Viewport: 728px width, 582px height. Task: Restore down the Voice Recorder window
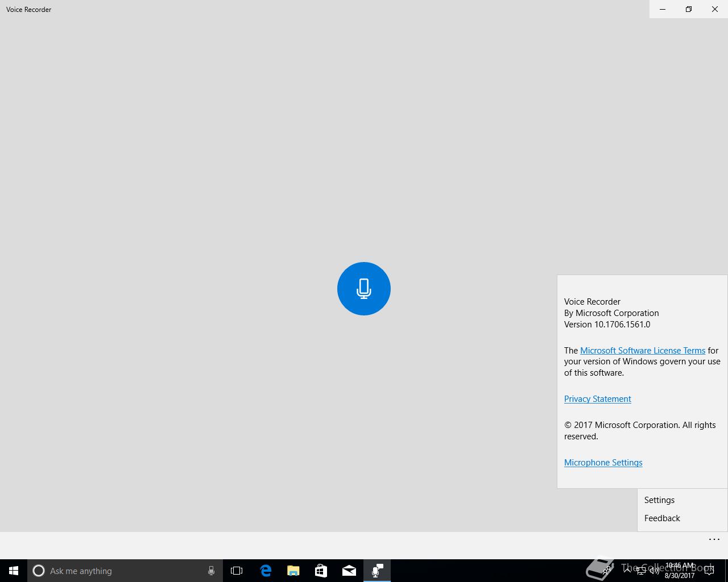click(x=689, y=9)
